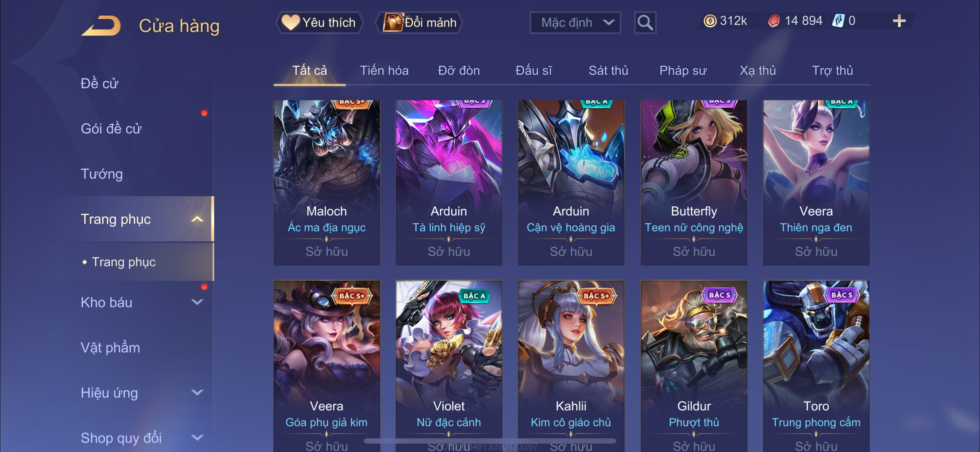Screen dimensions: 980x452
Task: Select the Tiến hóa filter tab
Action: coord(384,70)
